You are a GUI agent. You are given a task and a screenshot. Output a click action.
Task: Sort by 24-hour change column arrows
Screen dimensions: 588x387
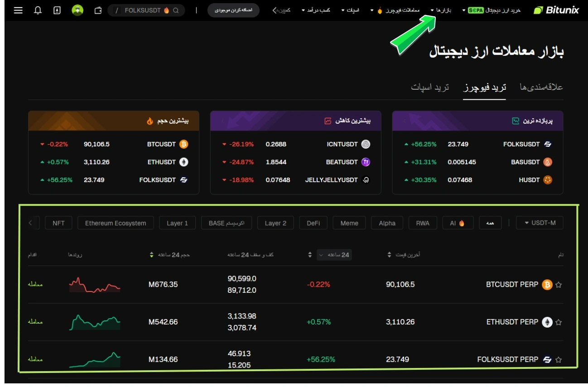click(x=310, y=255)
